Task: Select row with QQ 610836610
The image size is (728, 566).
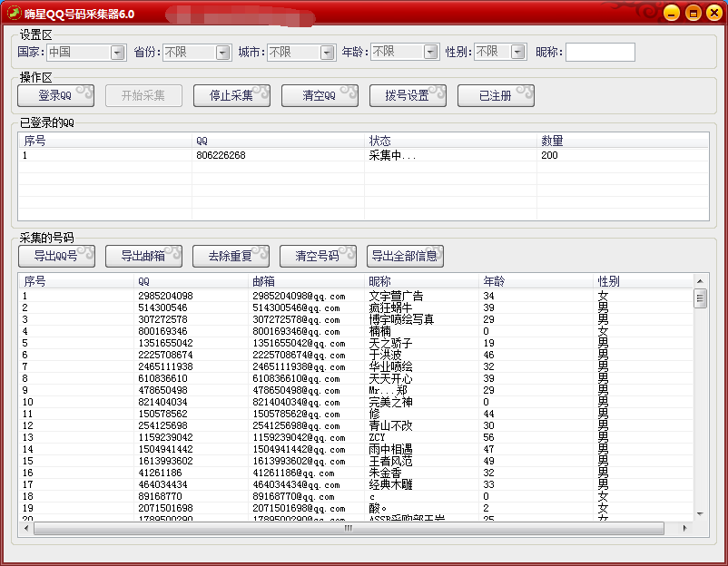Action: 162,378
